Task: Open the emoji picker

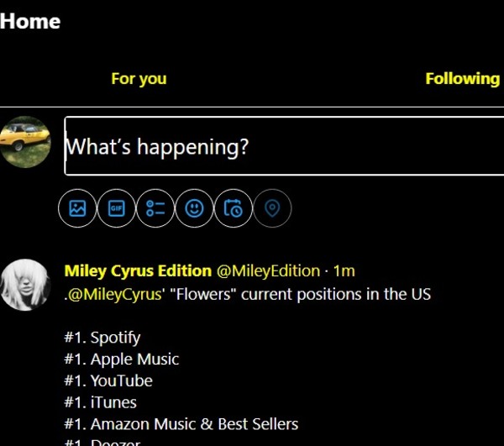Action: 194,209
